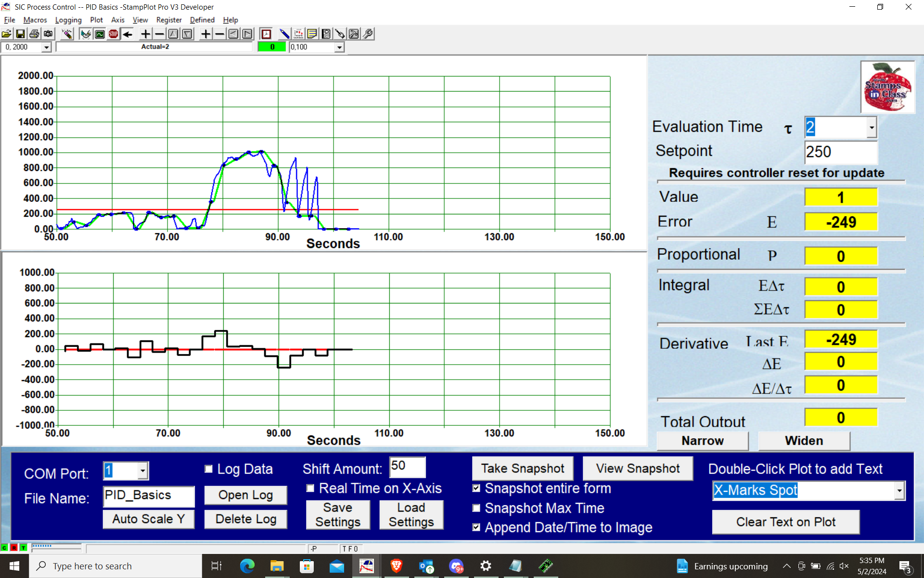Click the Windows Start button

click(14, 566)
